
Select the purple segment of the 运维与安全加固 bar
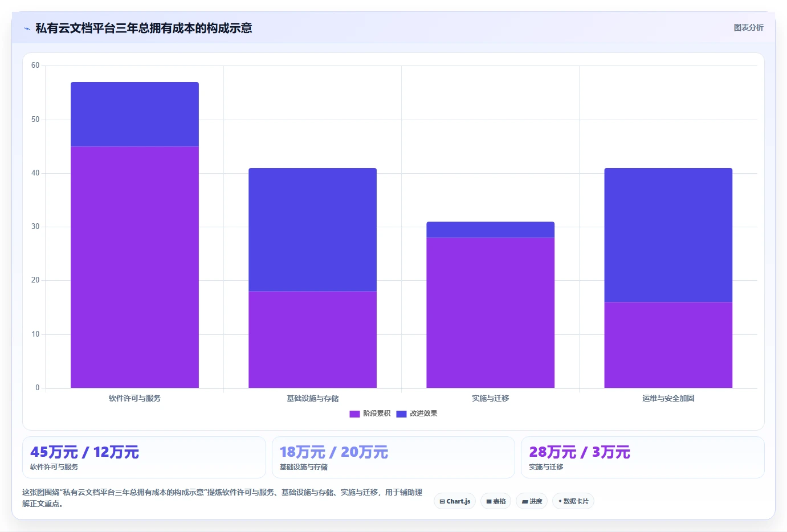[x=668, y=345]
